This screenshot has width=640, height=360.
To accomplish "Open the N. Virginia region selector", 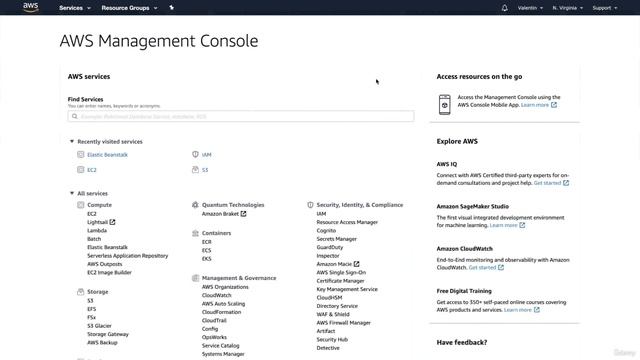I will 567,8.
